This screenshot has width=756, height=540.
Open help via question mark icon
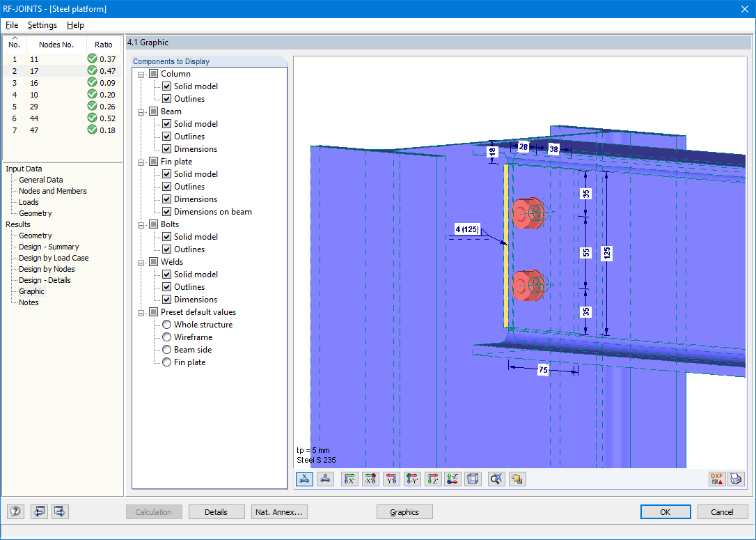click(x=15, y=511)
